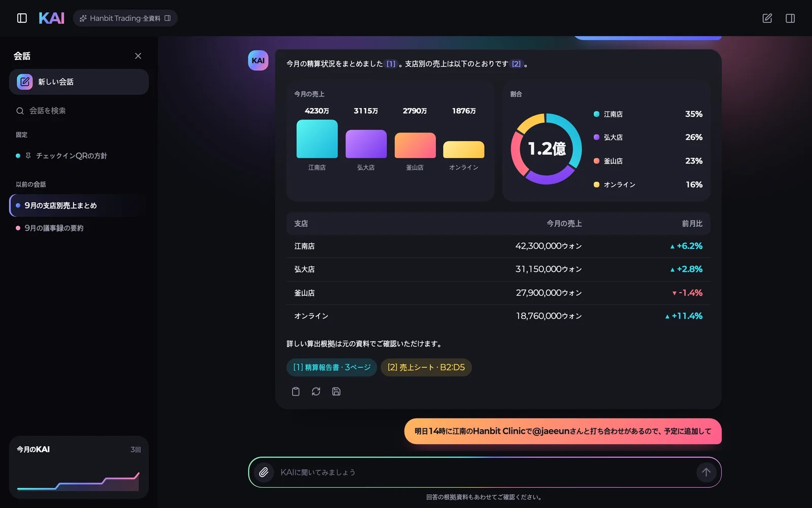Viewport: 812px width, 508px height.
Task: Click the 1.2億 donut chart
Action: point(547,149)
